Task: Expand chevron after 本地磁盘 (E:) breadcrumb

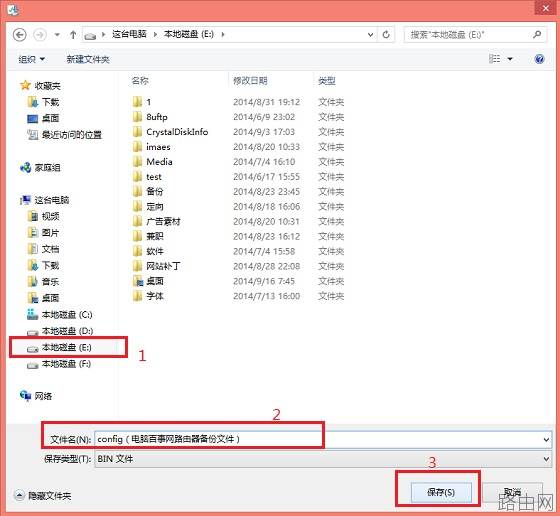Action: (223, 34)
